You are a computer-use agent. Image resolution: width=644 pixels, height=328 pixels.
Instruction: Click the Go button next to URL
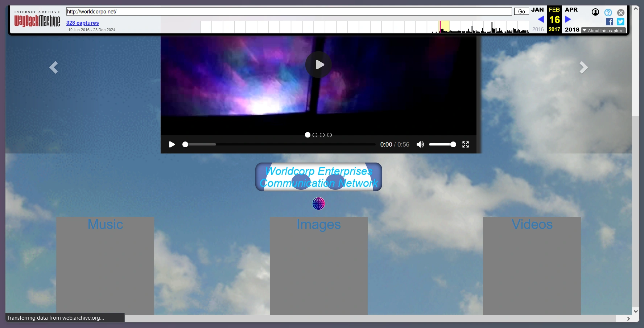521,12
